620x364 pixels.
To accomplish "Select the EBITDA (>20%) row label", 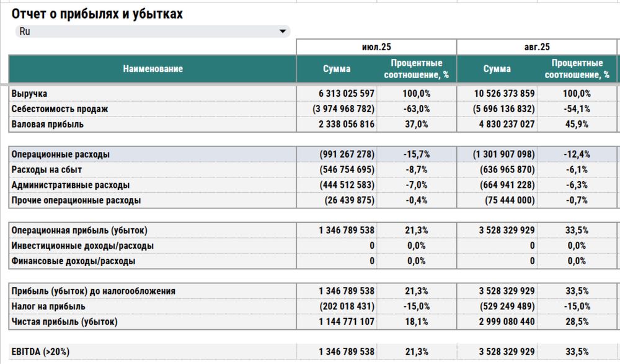I will pyautogui.click(x=40, y=352).
